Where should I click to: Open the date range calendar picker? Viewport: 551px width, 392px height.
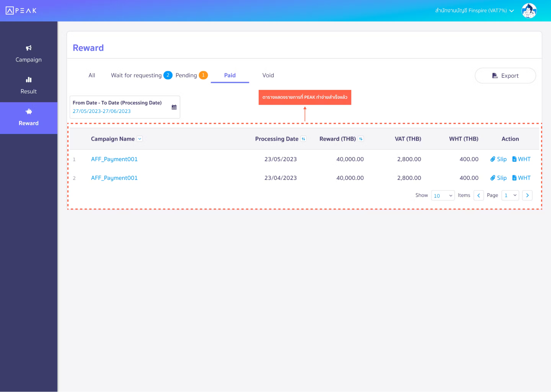(x=174, y=107)
